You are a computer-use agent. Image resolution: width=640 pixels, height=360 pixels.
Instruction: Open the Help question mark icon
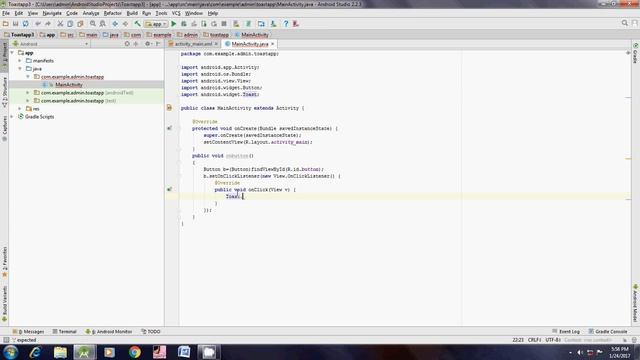point(286,24)
